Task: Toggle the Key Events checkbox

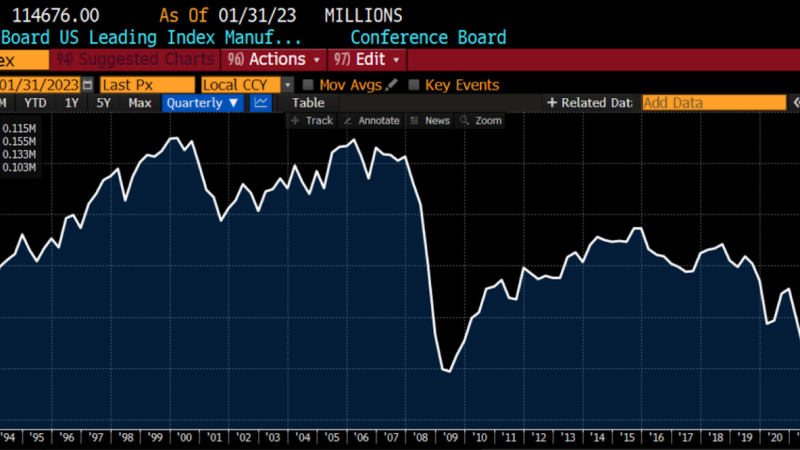Action: pos(414,85)
